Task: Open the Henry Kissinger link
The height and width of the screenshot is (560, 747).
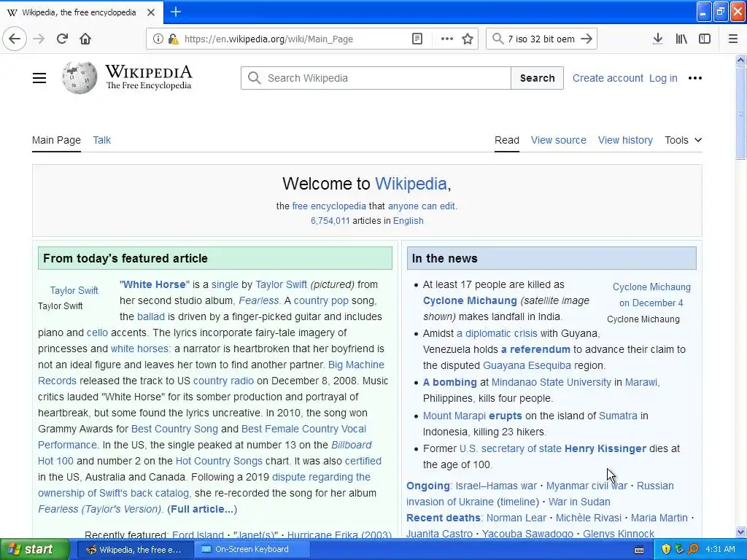Action: click(x=605, y=448)
